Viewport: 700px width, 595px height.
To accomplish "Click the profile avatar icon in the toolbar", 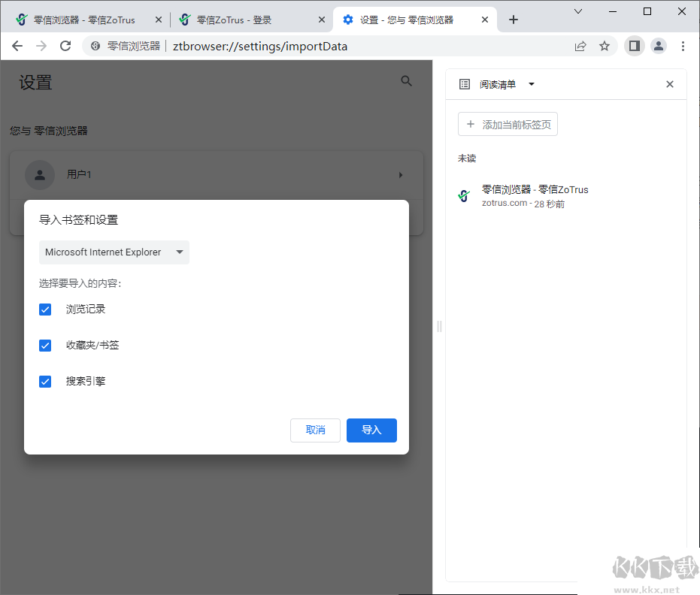I will click(659, 46).
